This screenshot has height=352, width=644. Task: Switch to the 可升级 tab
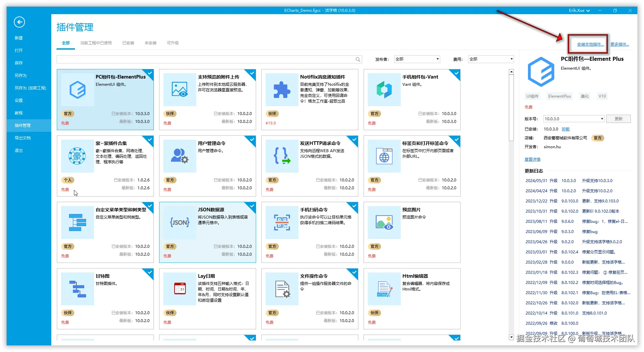[173, 43]
